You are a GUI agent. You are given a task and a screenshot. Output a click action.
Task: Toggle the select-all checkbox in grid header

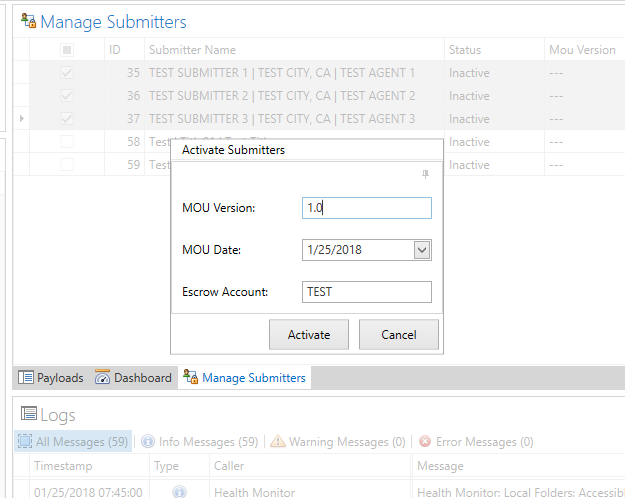tap(67, 50)
